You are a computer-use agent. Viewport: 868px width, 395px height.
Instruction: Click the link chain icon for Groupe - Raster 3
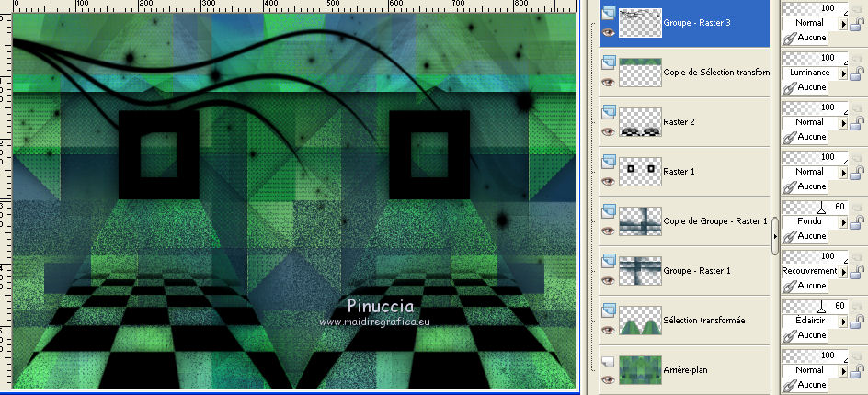[x=790, y=38]
